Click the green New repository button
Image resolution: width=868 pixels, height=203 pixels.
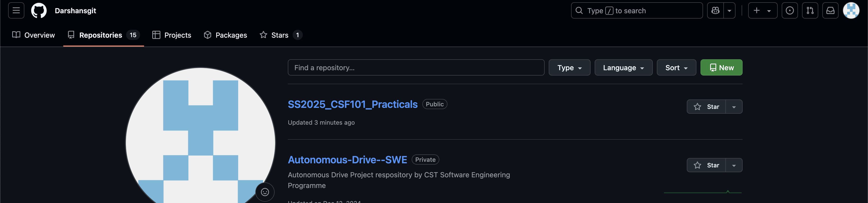pos(721,68)
